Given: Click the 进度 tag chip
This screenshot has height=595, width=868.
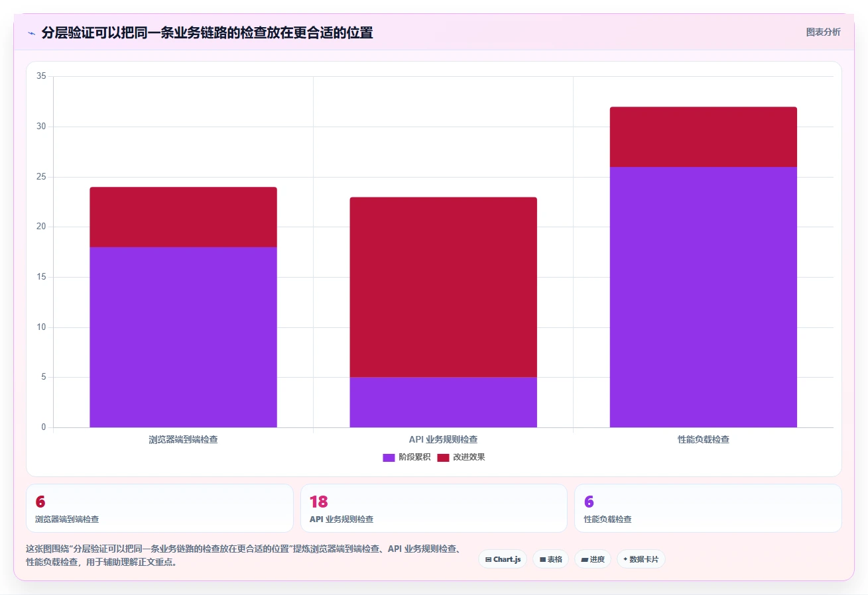Looking at the screenshot, I should tap(593, 559).
